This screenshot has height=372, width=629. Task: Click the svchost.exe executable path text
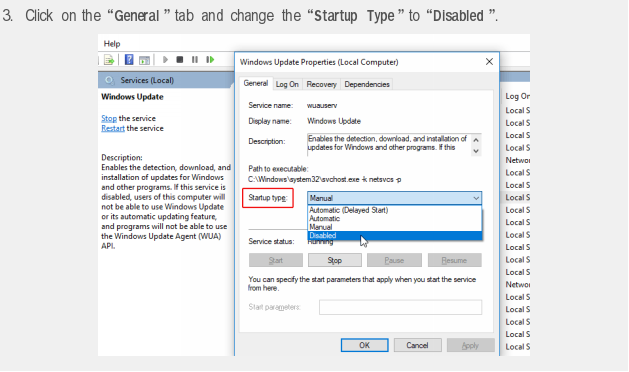point(325,179)
